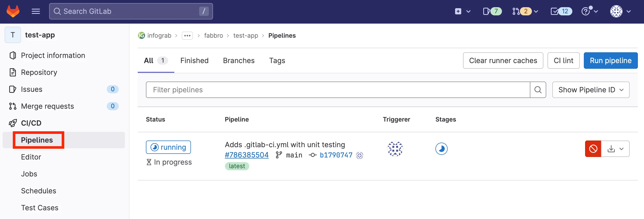
Task: Click the GitLab fox logo
Action: point(13,11)
